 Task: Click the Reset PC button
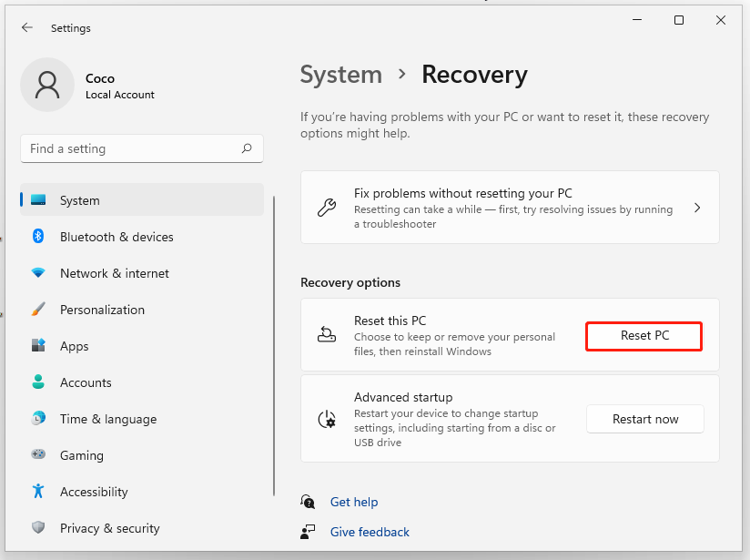click(644, 336)
